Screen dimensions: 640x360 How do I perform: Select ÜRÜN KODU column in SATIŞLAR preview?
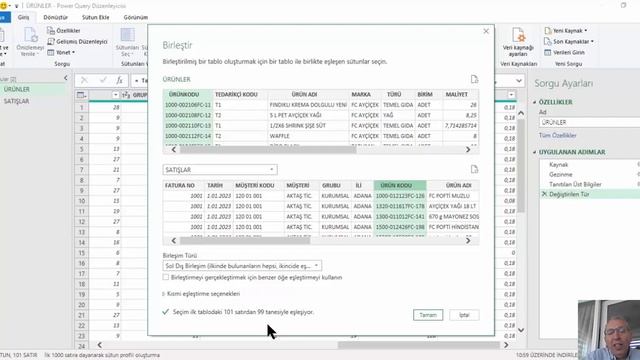coord(400,185)
